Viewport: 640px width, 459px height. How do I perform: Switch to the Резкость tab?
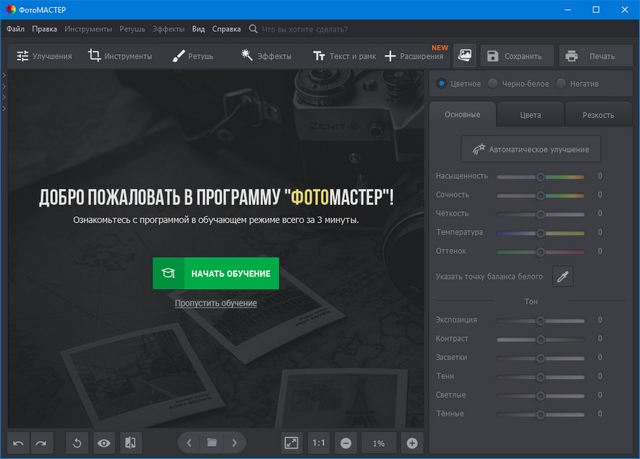click(x=598, y=115)
